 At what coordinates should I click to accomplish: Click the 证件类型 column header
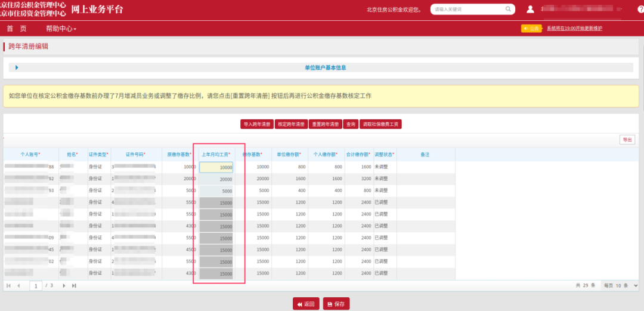[99, 154]
